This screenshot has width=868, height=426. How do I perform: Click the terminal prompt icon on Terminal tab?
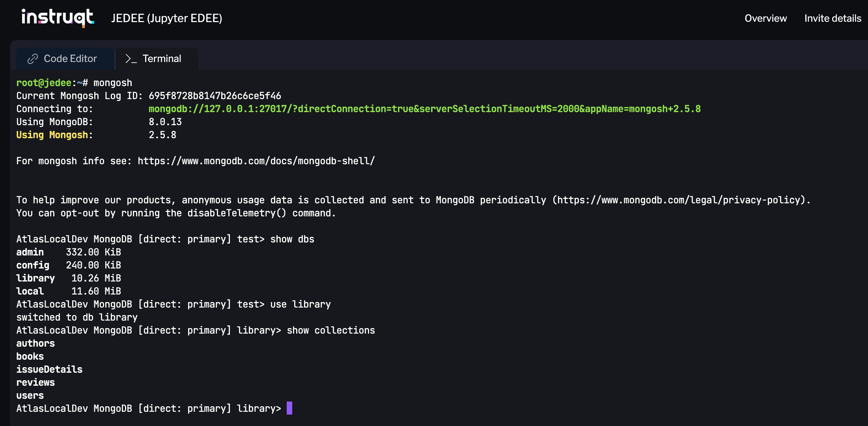(x=131, y=58)
